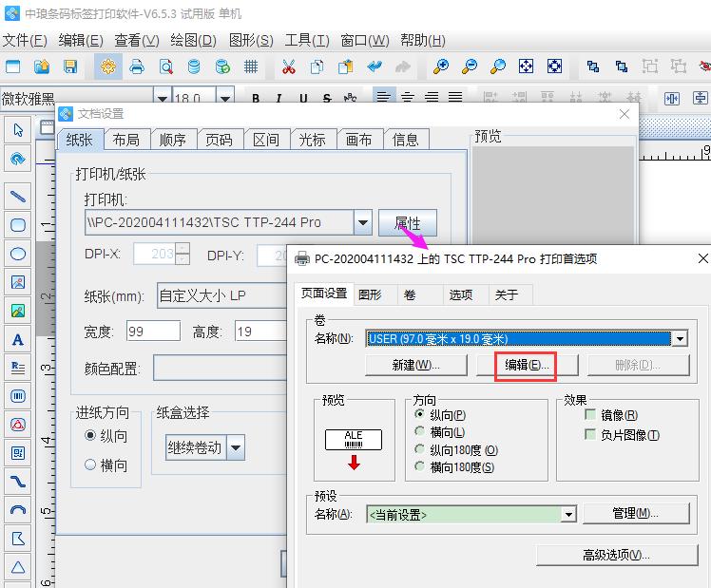Click the 管理(M)... button
This screenshot has height=588, width=711.
click(636, 513)
